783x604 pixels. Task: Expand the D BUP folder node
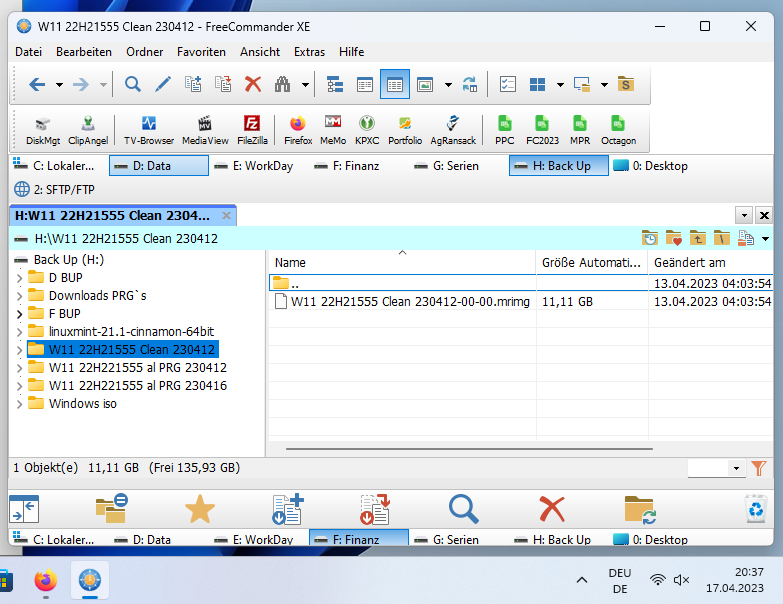[19, 278]
